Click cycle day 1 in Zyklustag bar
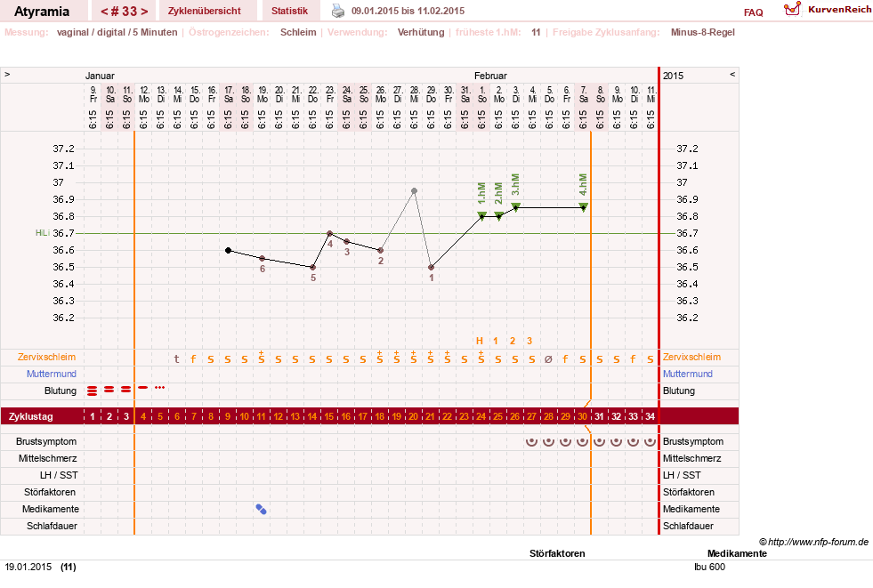Screen dimensions: 873x588 (x=93, y=416)
